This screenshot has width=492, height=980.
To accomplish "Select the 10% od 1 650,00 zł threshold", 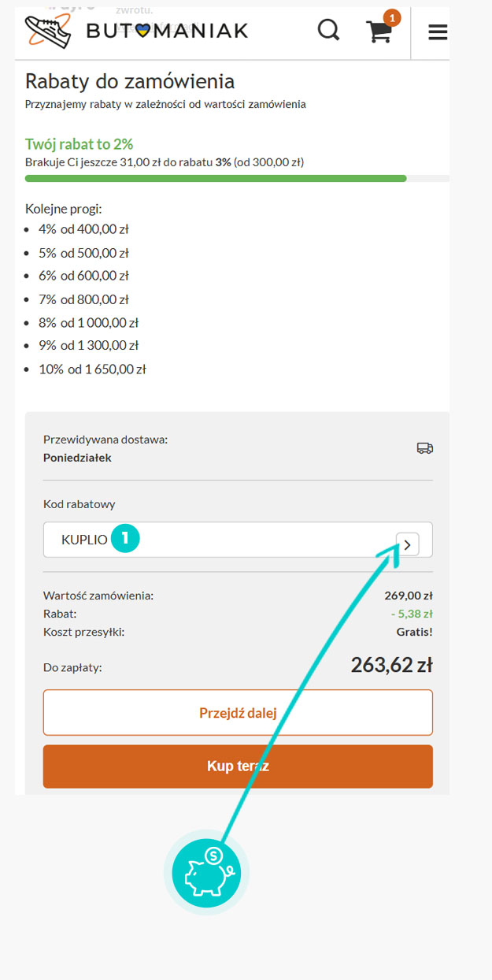I will pyautogui.click(x=92, y=369).
